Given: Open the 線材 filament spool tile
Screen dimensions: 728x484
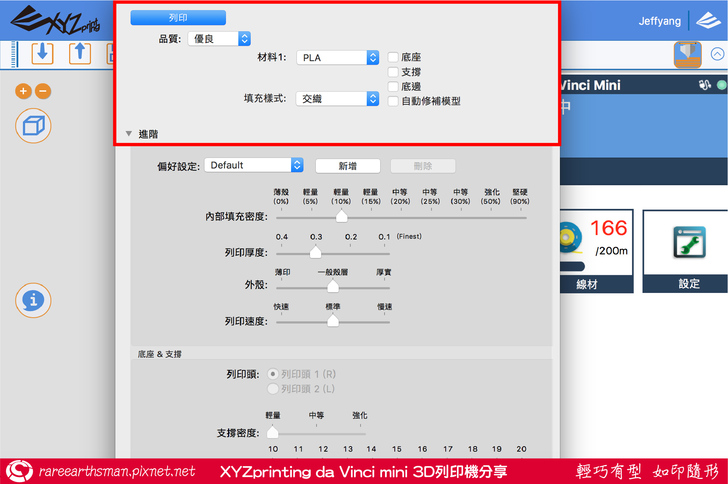Looking at the screenshot, I should (597, 251).
